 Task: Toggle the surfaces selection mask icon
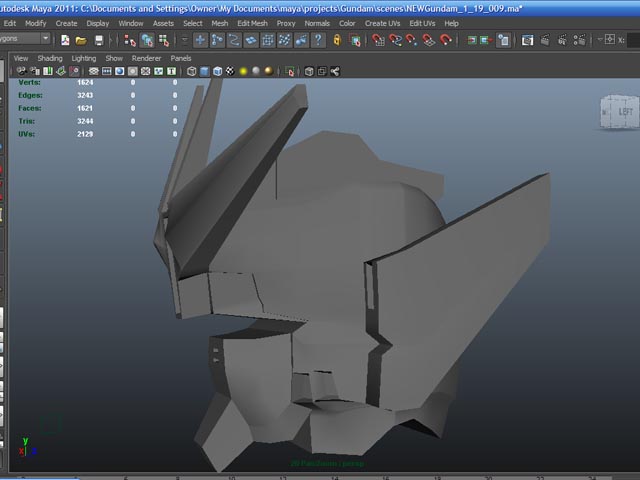(251, 40)
